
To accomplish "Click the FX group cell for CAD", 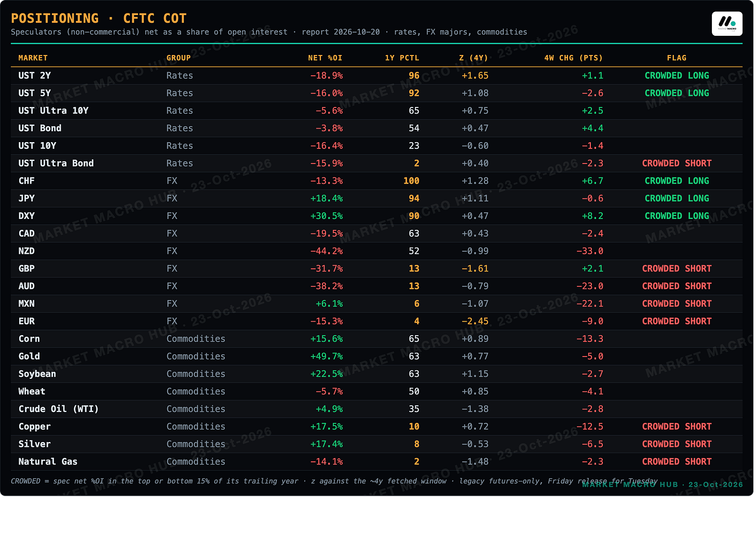I will [172, 234].
